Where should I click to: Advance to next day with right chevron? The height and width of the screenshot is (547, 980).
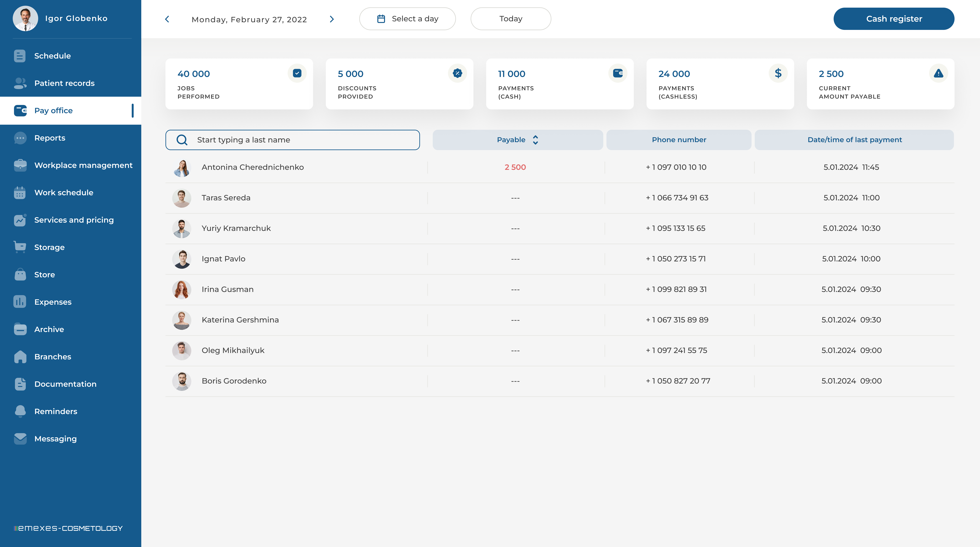[x=332, y=19]
